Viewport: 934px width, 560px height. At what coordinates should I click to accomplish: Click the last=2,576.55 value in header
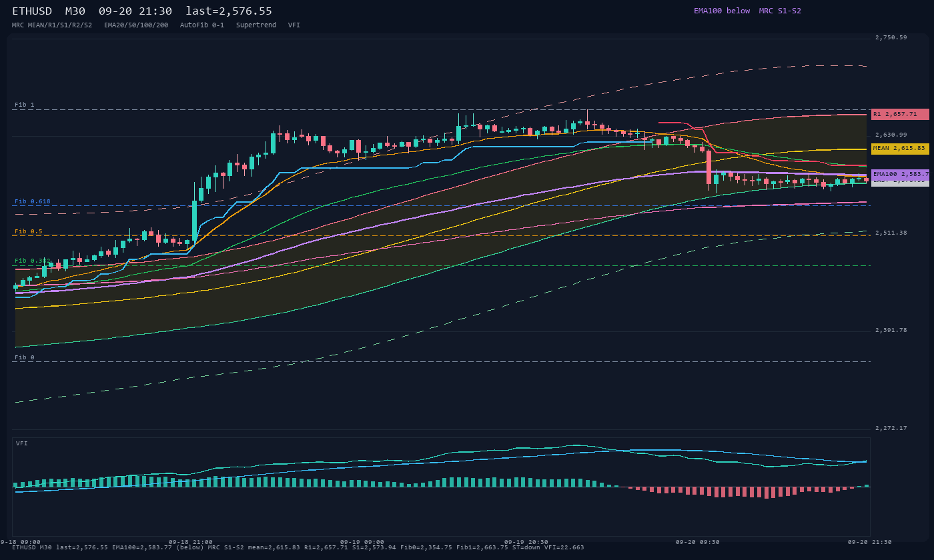[x=229, y=11]
